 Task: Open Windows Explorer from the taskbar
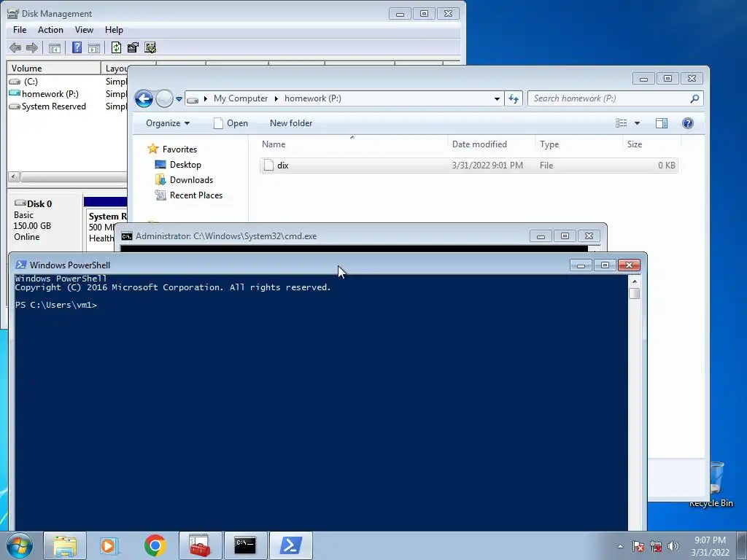[x=65, y=545]
